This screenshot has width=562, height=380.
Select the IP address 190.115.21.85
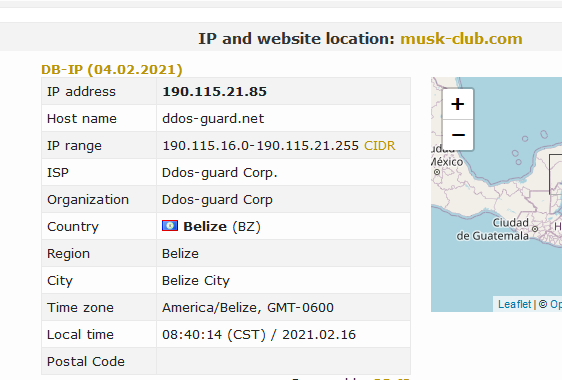(214, 91)
